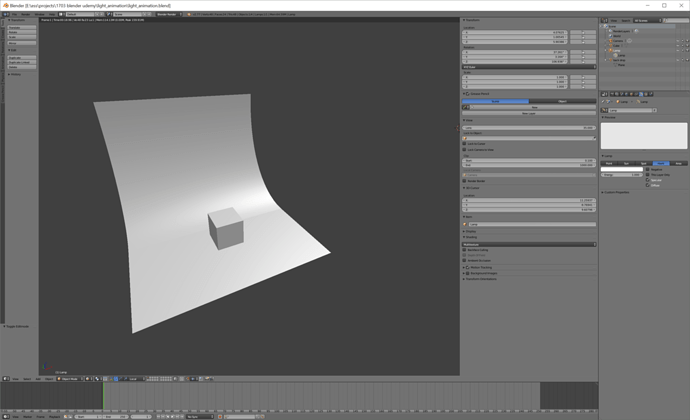Click the Scale button in tool shelf

coord(22,37)
